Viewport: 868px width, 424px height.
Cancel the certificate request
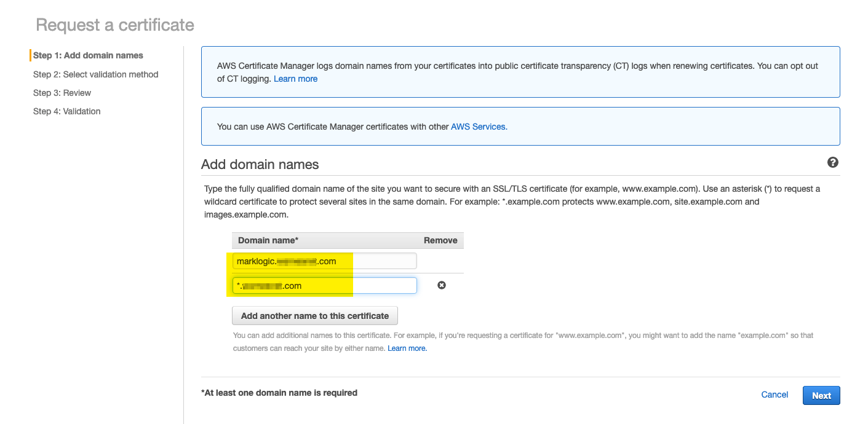pos(774,395)
